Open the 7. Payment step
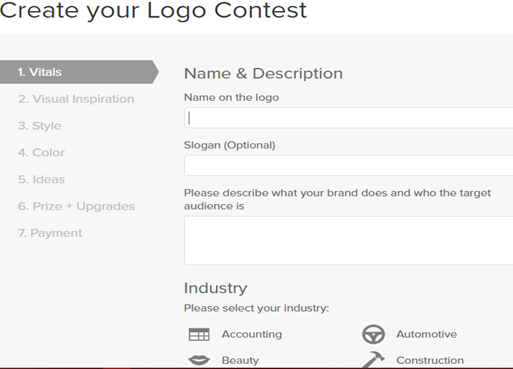 (x=50, y=233)
